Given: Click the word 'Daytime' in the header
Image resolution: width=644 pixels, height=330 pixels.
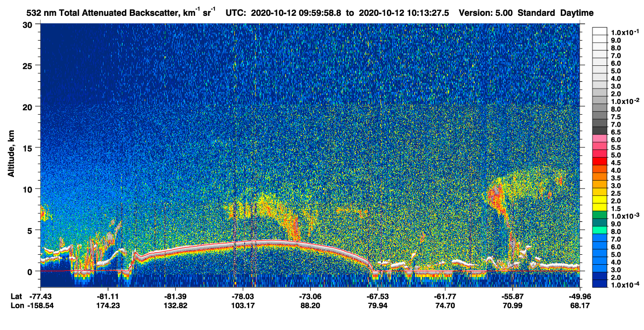Looking at the screenshot, I should click(577, 13).
